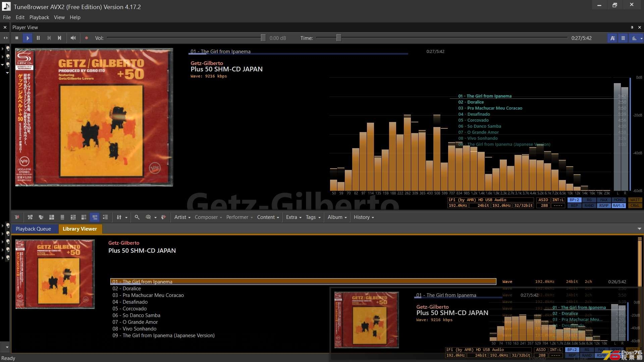Toggle the REP repeat indicator
644x362 pixels.
[574, 205]
